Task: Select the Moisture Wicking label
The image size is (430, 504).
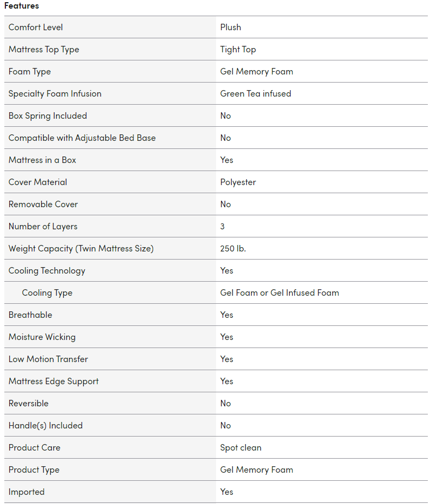Action: click(42, 337)
